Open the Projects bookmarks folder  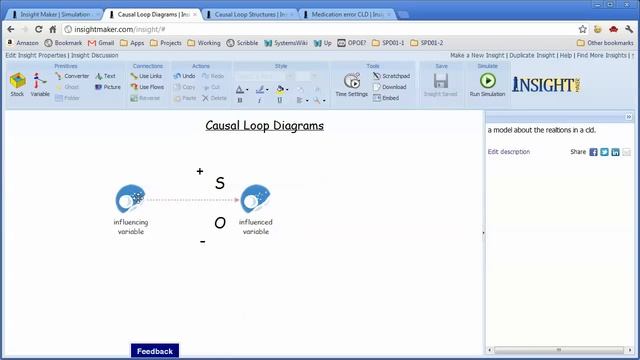tap(166, 43)
